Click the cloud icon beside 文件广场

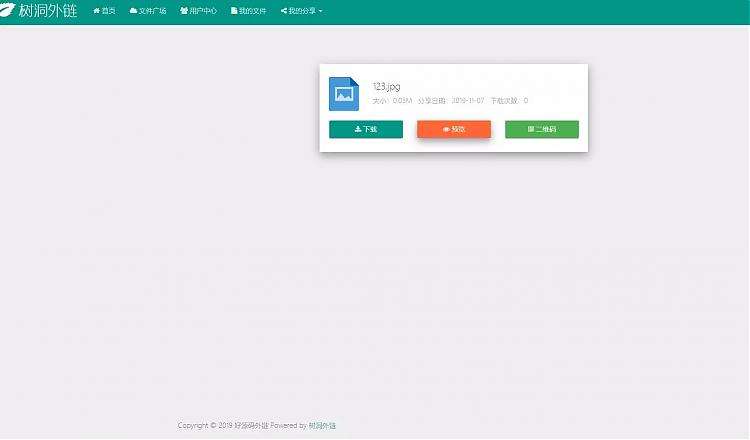click(133, 11)
